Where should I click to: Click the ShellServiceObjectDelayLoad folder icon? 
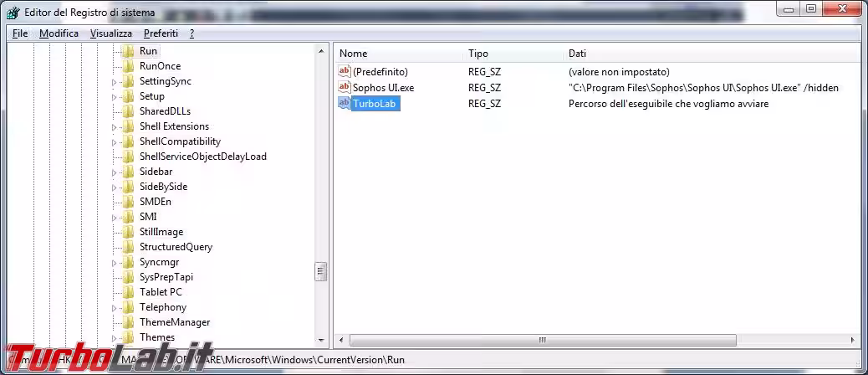pyautogui.click(x=129, y=157)
